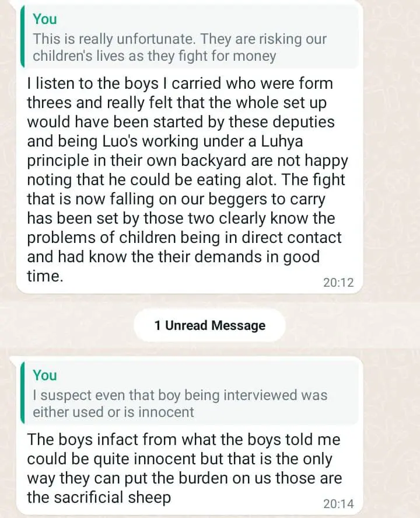Click the 20:12 message timestamp
The width and height of the screenshot is (420, 518).
(x=338, y=283)
